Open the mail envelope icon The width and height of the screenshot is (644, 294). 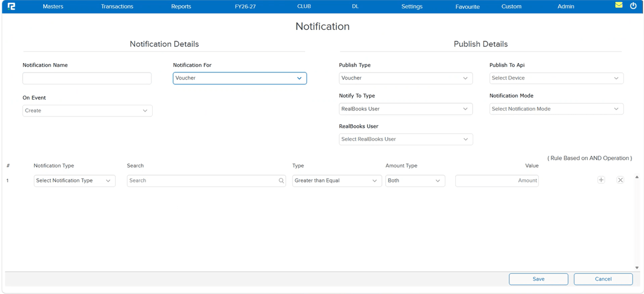pyautogui.click(x=619, y=5)
